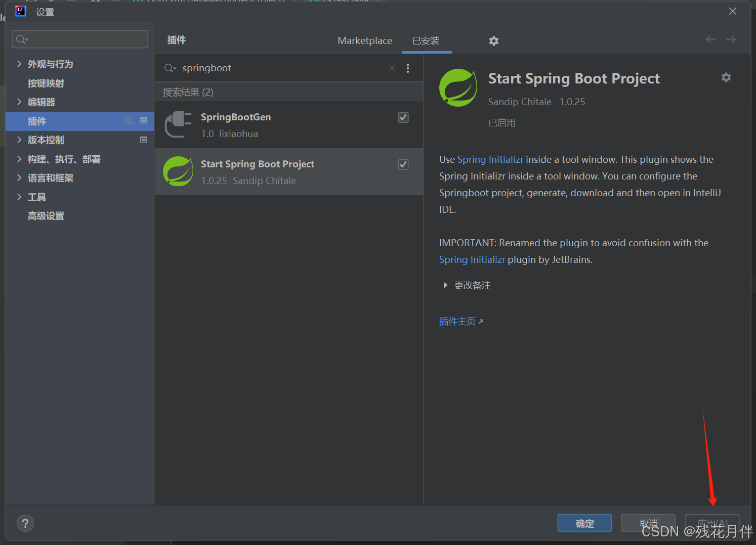Click the Sandip Chitale author name in details
Image resolution: width=756 pixels, height=545 pixels.
click(520, 102)
